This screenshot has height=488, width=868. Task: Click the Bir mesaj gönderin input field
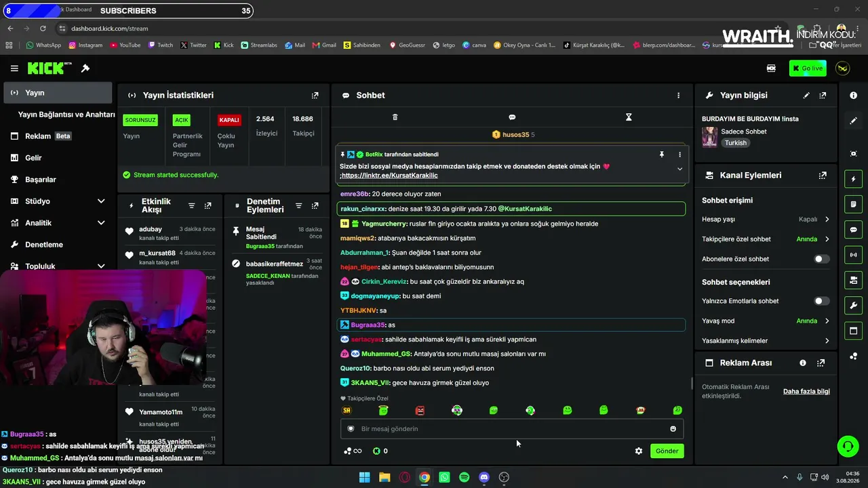click(512, 429)
